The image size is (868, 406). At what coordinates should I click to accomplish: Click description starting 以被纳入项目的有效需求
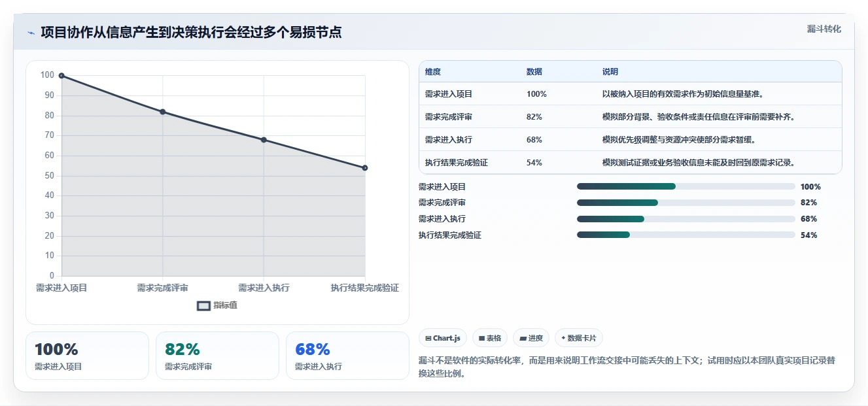(684, 94)
